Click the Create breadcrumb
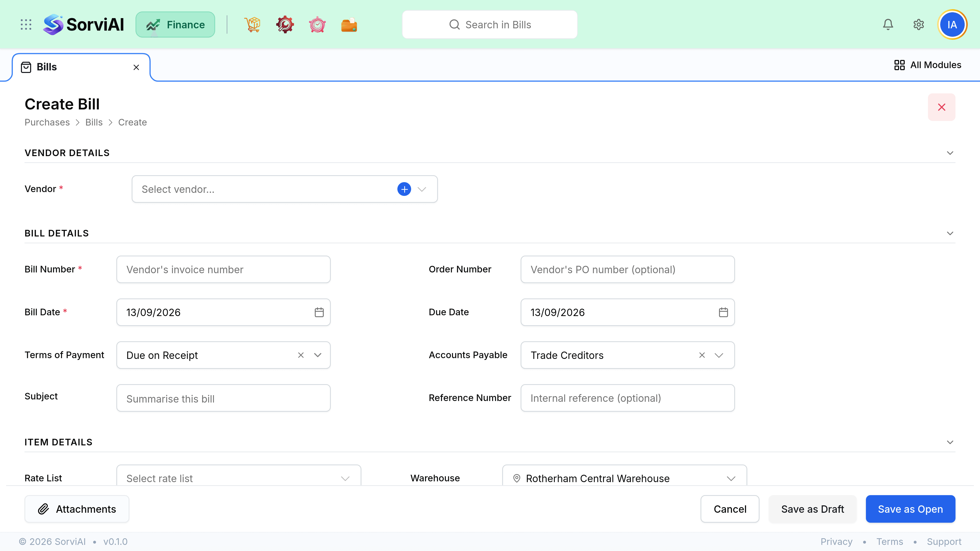 point(132,122)
